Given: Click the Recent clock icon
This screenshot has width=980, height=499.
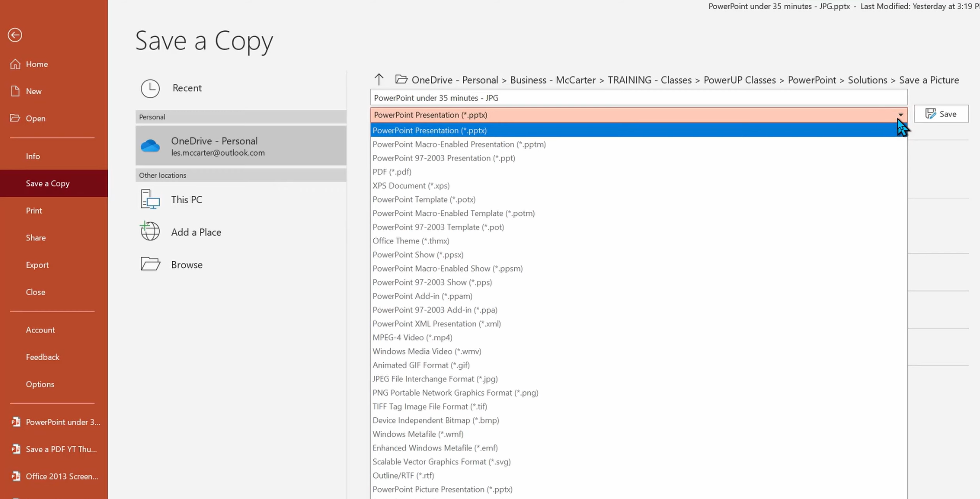Looking at the screenshot, I should (x=150, y=88).
